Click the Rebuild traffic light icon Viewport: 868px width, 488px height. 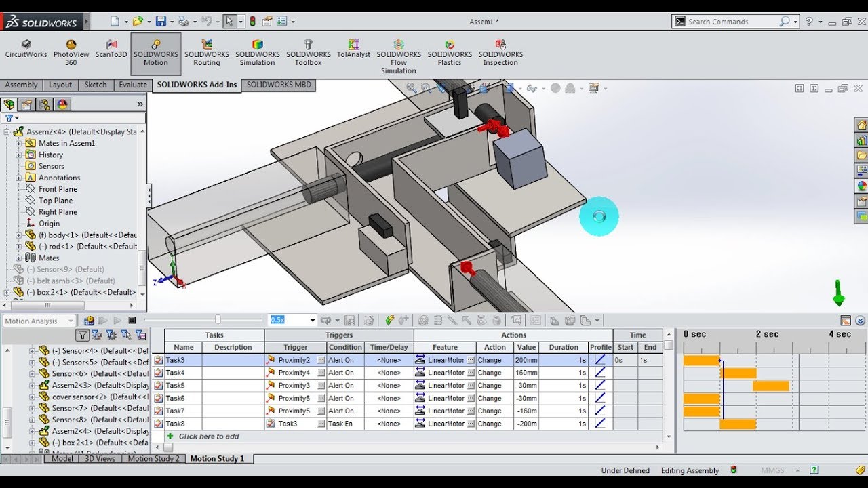click(x=253, y=22)
